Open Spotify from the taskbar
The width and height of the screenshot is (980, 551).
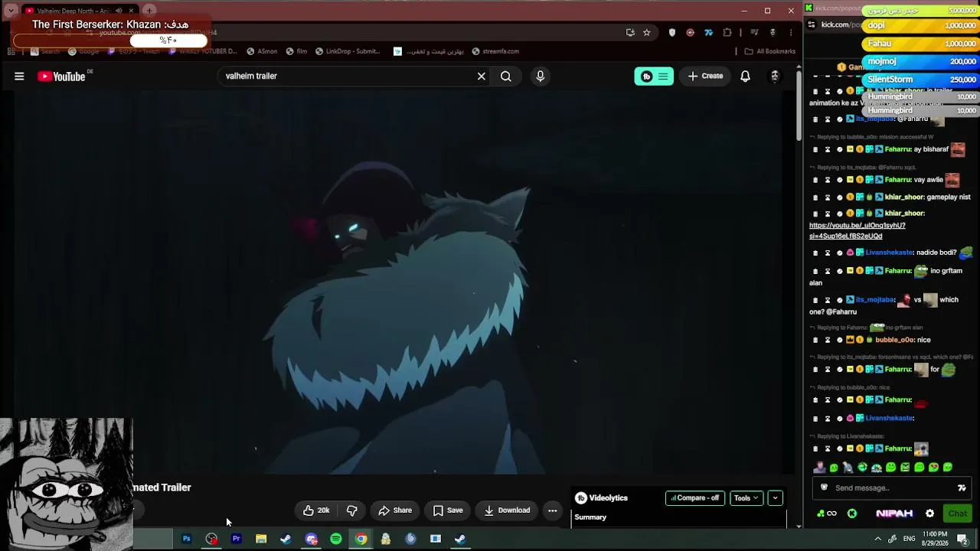(x=336, y=539)
